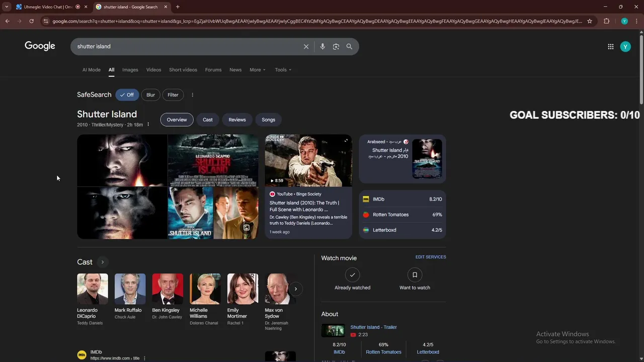
Task: View site information icon in address bar
Action: (46, 21)
